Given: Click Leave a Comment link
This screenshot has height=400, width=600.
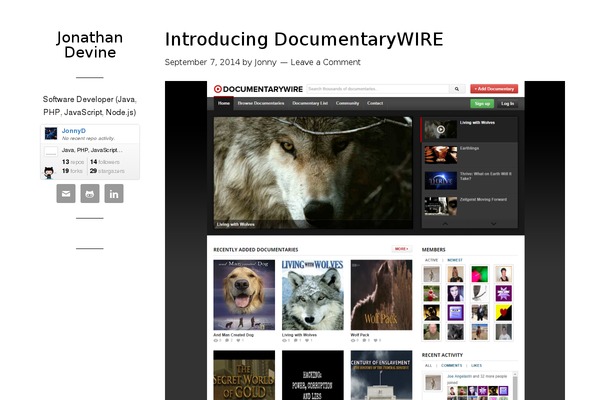Looking at the screenshot, I should coord(325,62).
